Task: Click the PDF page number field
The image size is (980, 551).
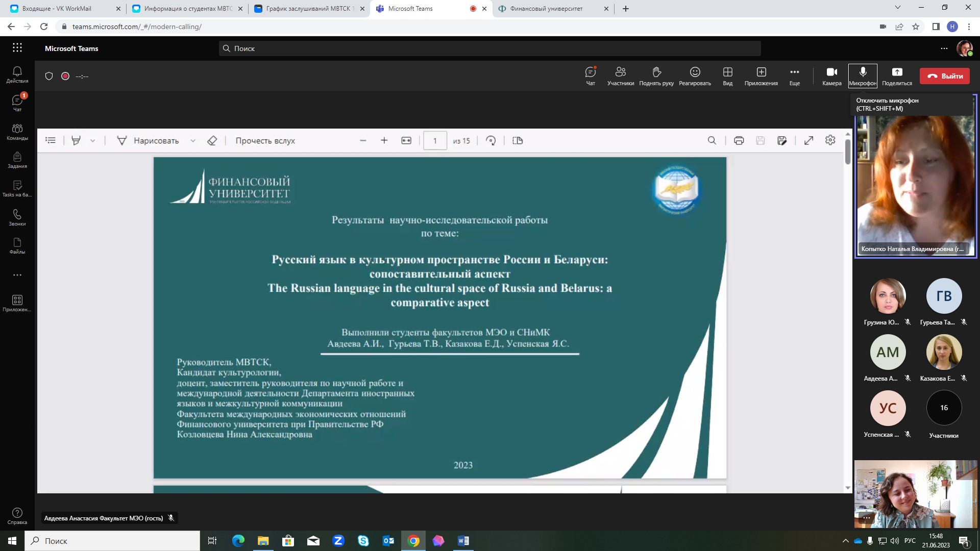Action: 435,141
